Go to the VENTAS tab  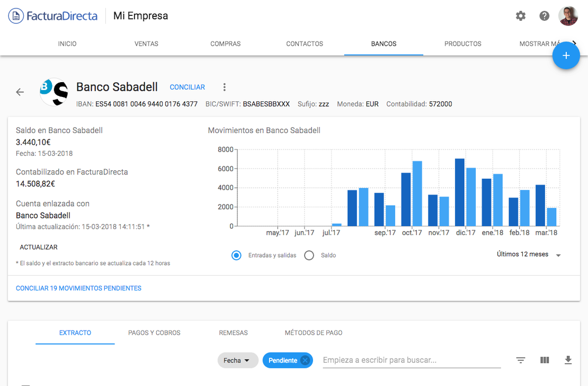click(146, 44)
